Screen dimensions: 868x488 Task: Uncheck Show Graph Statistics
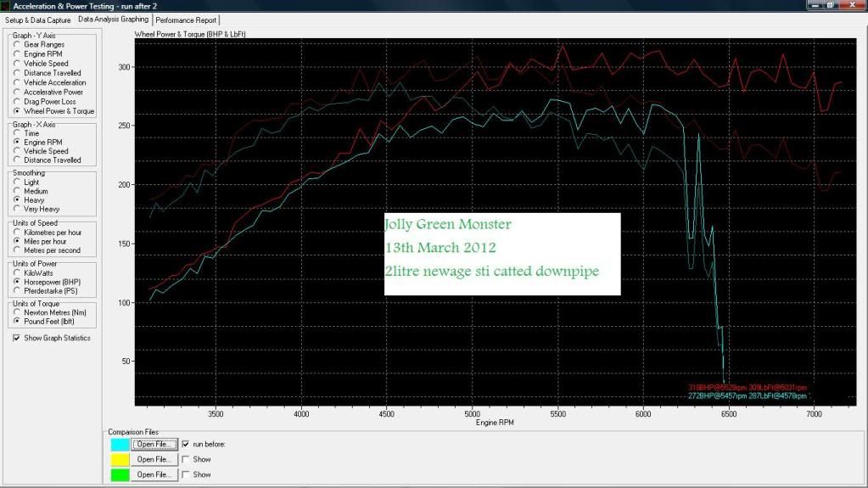18,339
